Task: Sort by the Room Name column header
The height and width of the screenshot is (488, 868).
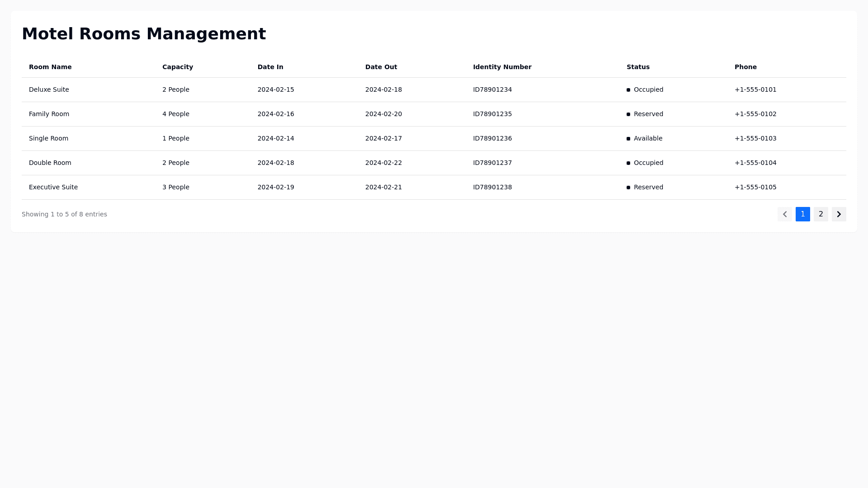Action: click(50, 67)
